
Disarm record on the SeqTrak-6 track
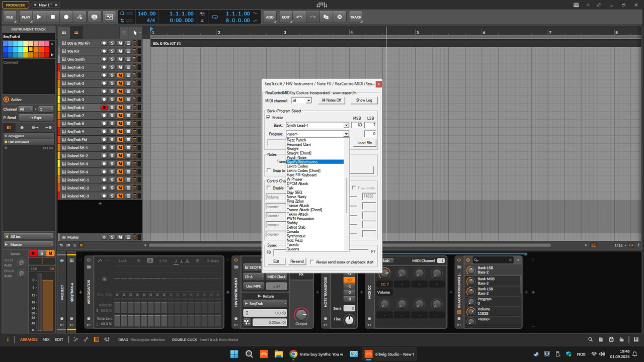pos(104,108)
